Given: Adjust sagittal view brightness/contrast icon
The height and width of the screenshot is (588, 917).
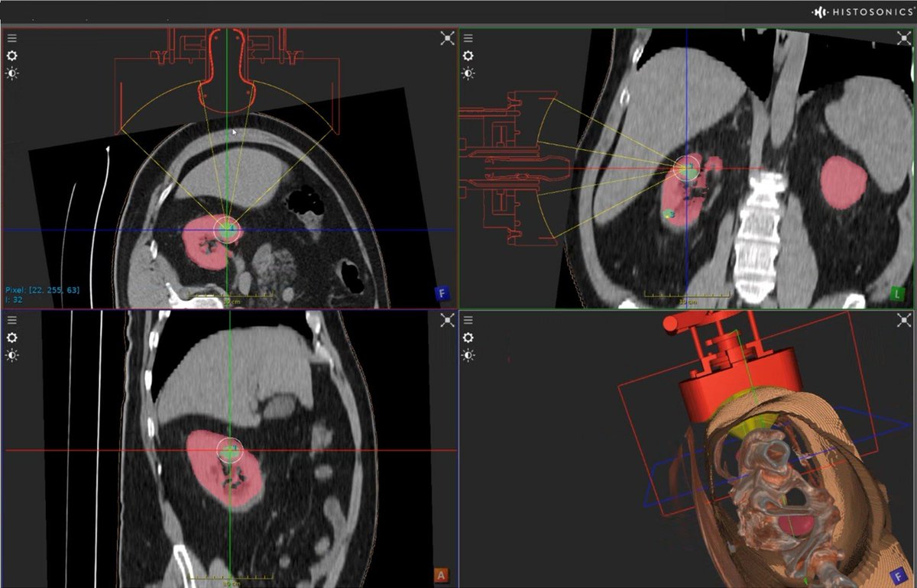Looking at the screenshot, I should (12, 355).
